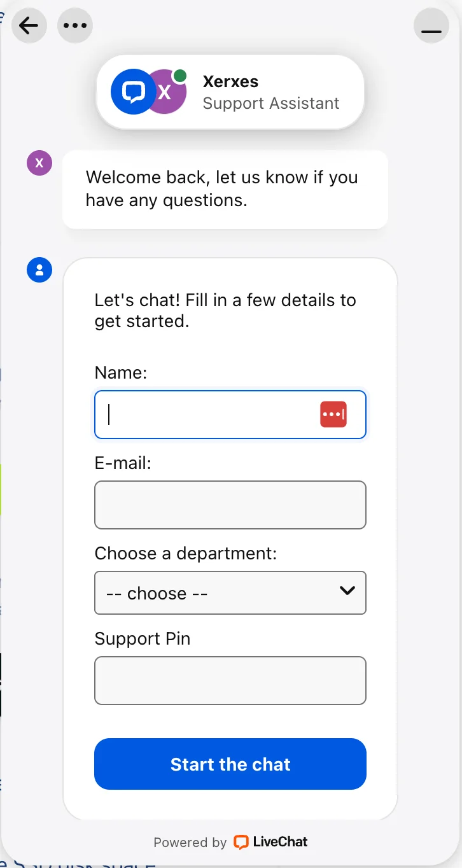Focus the Name text field

(x=210, y=414)
